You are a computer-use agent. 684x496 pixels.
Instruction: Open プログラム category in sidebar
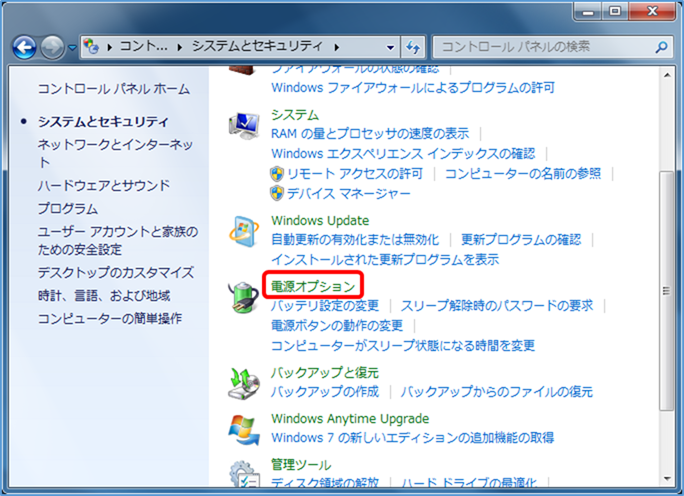coord(68,209)
